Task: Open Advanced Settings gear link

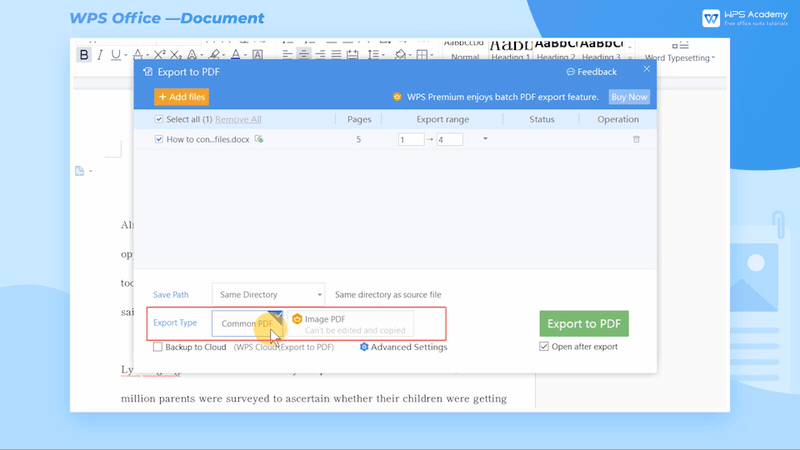Action: tap(403, 347)
